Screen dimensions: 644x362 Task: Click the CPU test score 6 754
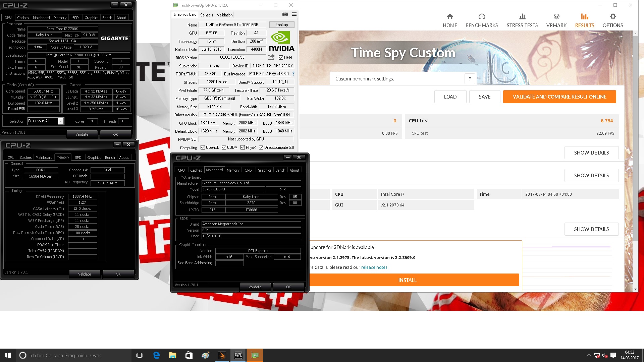606,121
